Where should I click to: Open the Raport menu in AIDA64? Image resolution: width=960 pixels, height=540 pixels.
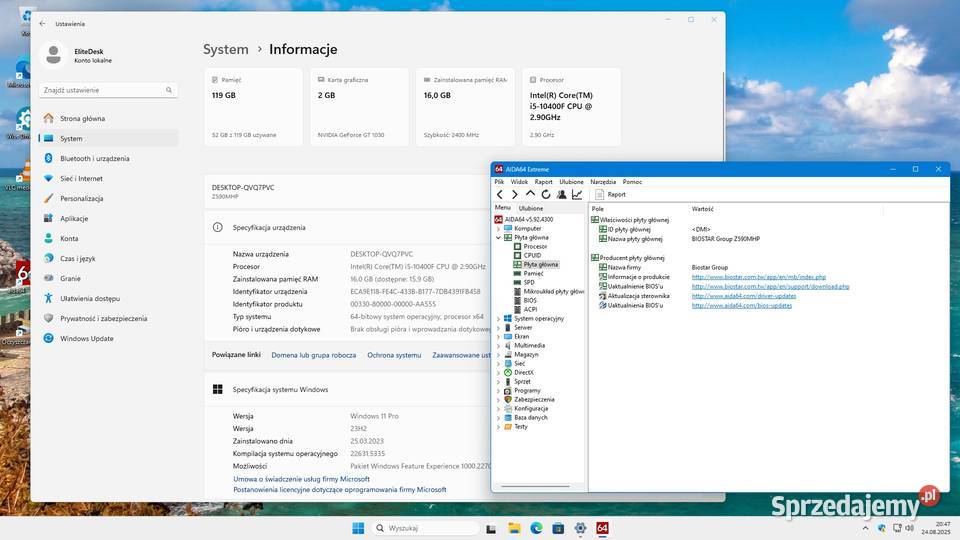[x=543, y=182]
